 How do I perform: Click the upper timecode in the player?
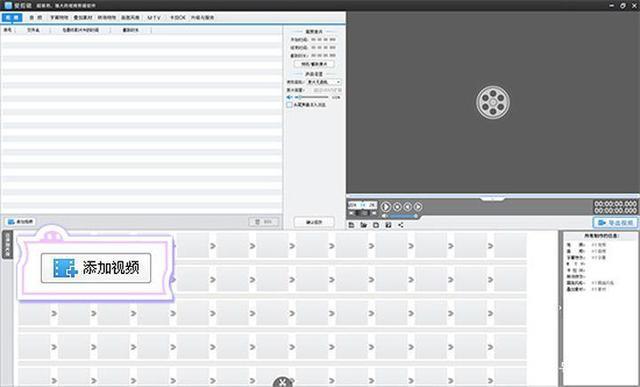tap(615, 203)
